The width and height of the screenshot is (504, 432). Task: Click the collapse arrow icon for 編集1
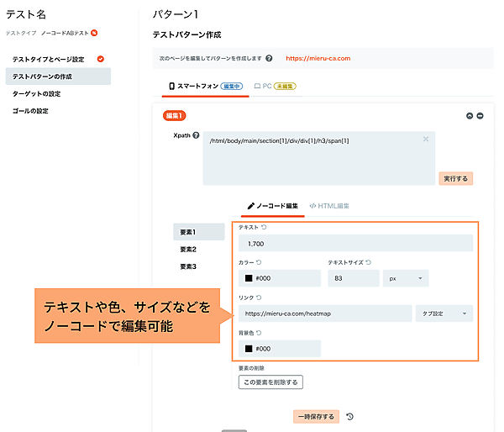point(470,115)
